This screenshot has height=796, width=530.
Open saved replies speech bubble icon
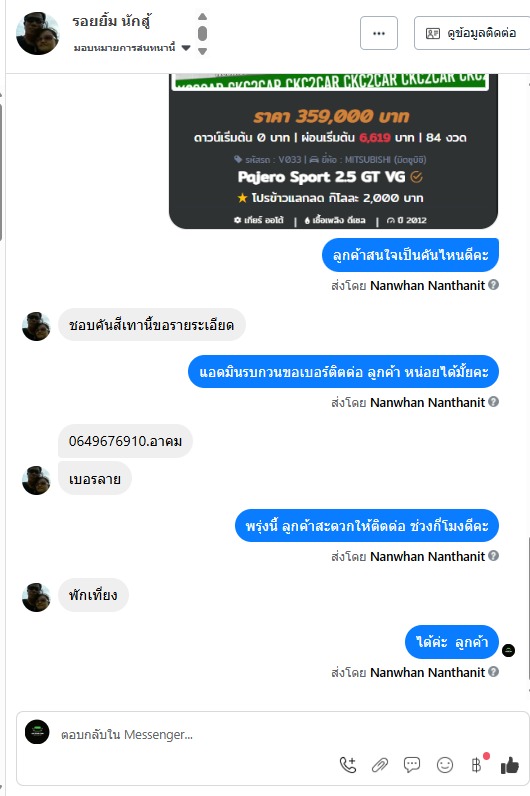412,765
